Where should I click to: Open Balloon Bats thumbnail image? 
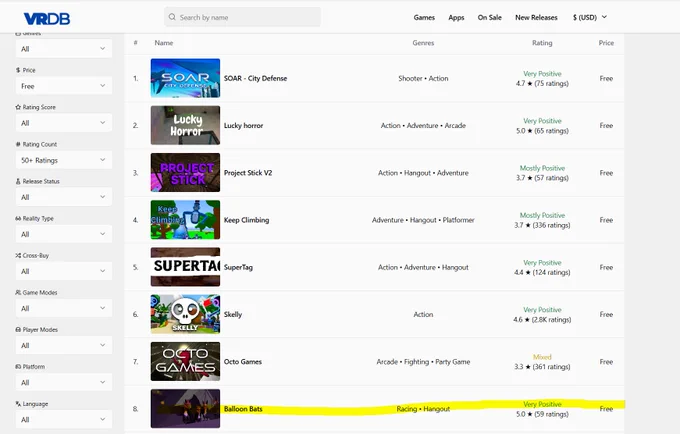pos(185,408)
